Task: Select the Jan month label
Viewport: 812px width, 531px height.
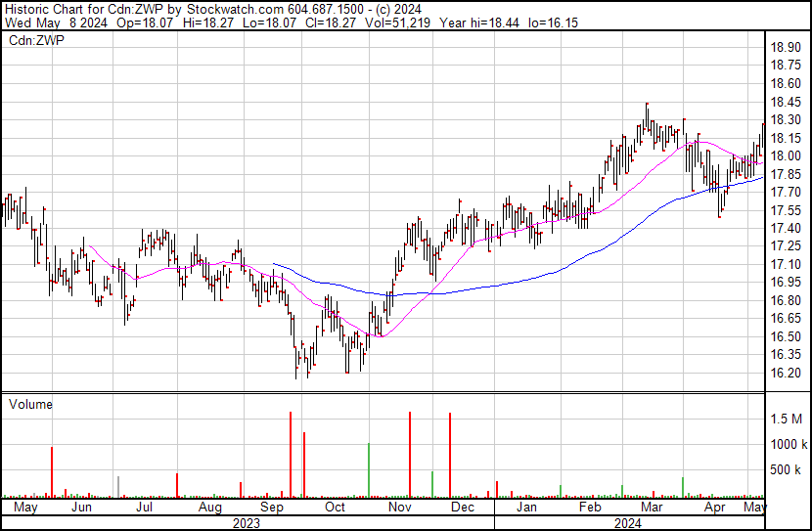Action: click(526, 509)
